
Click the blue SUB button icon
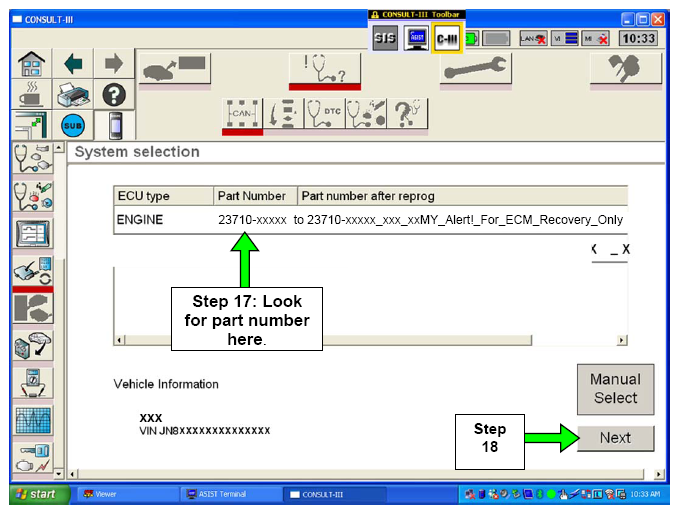point(73,127)
